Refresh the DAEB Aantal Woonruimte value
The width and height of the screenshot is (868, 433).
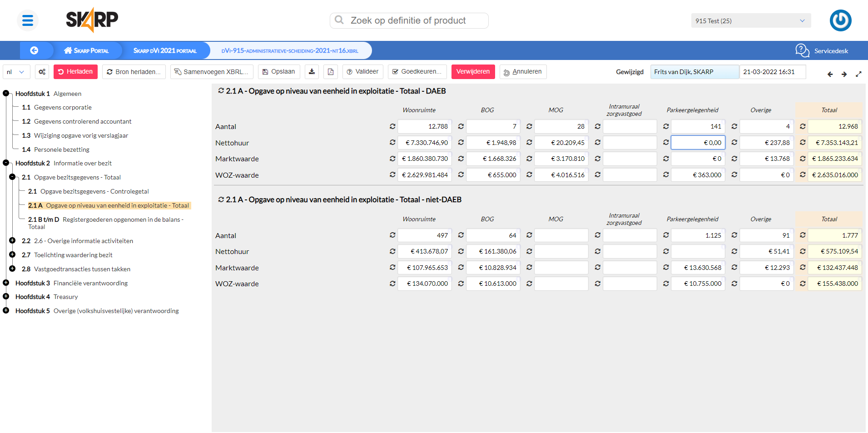click(392, 126)
